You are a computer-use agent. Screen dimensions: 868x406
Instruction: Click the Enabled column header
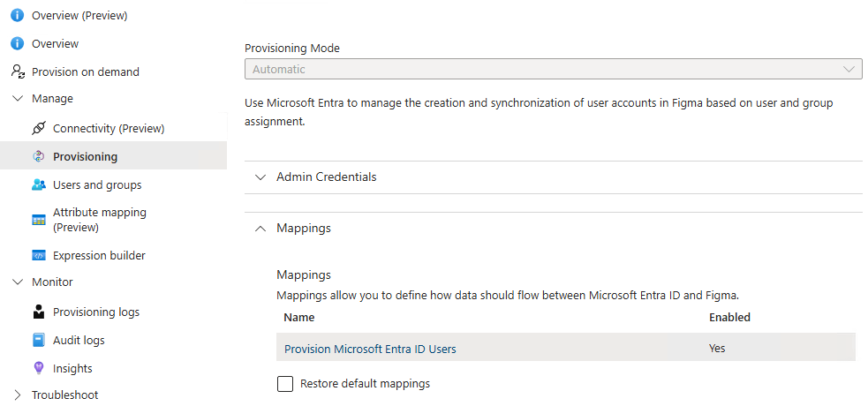coord(729,317)
